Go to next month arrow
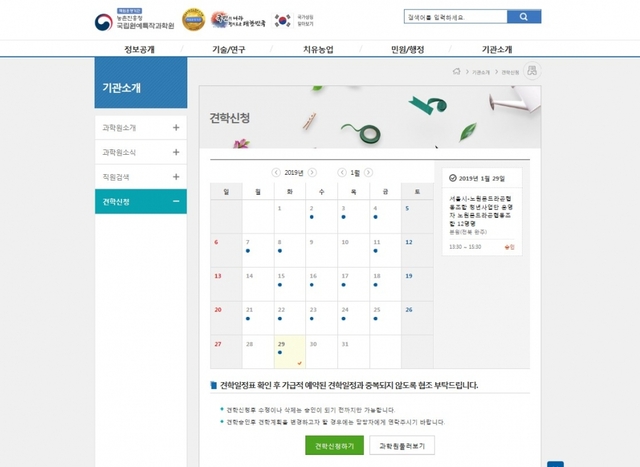640x467 pixels. (x=368, y=173)
